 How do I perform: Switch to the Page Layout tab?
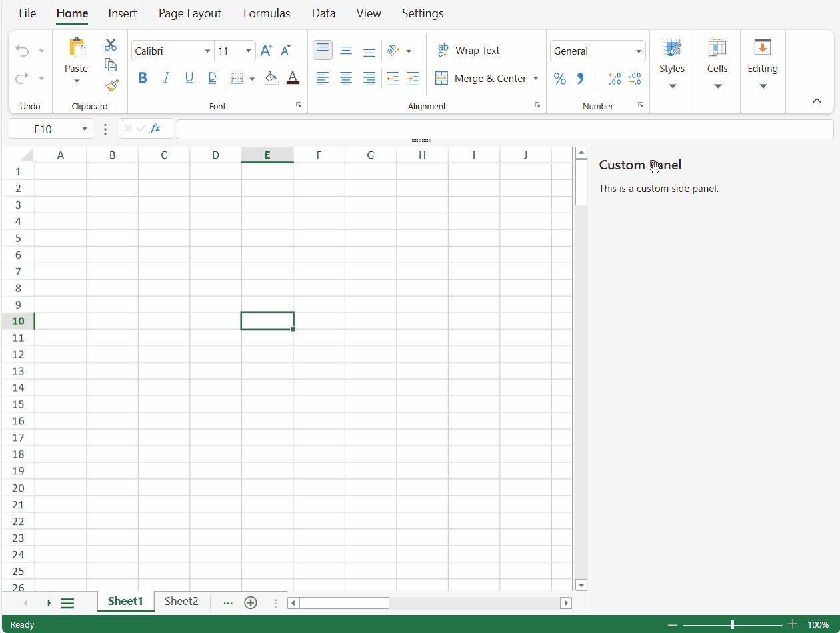[190, 13]
